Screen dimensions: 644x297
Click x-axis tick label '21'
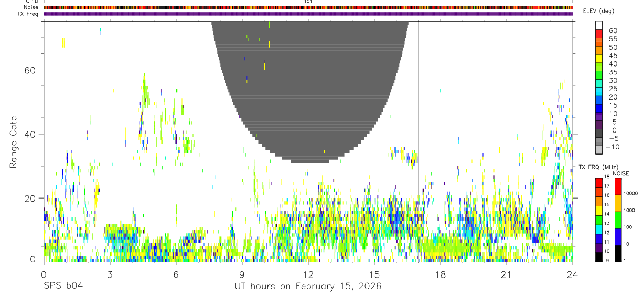tap(506, 275)
